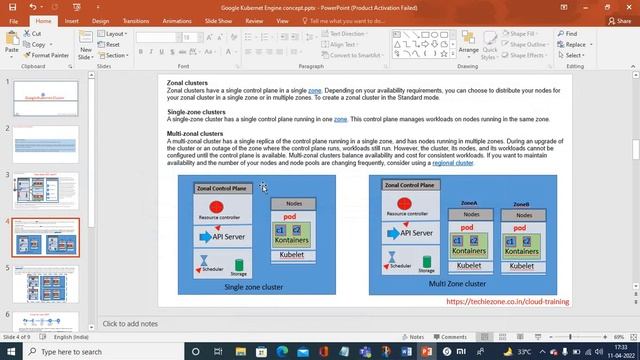Open the Animations tab
Image resolution: width=640 pixels, height=360 pixels.
click(177, 21)
